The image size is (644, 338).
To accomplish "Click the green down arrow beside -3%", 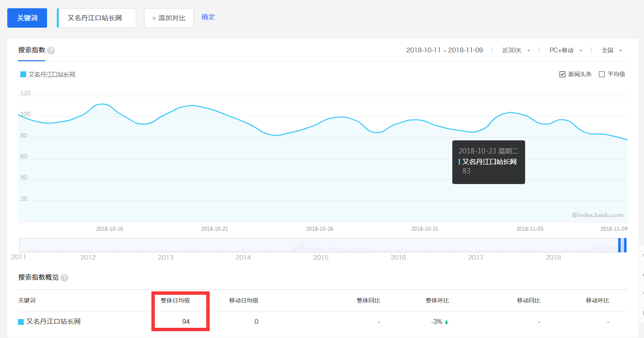I will [446, 322].
